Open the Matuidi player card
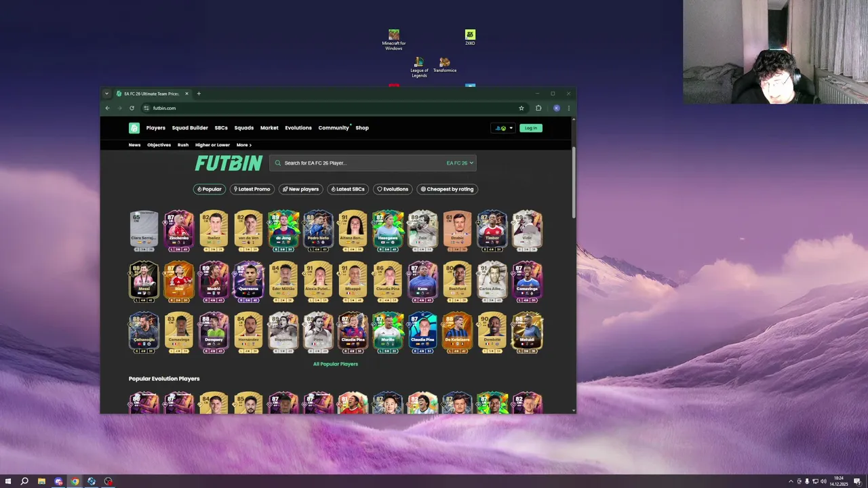The height and width of the screenshot is (488, 868). (x=527, y=331)
